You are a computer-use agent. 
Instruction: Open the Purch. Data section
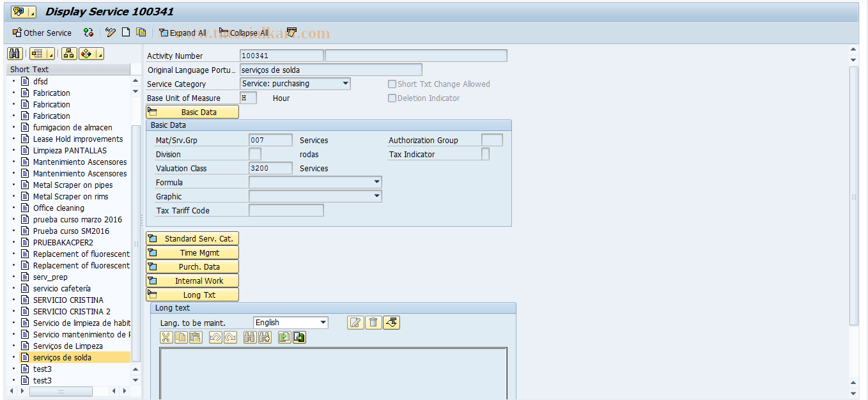click(192, 266)
